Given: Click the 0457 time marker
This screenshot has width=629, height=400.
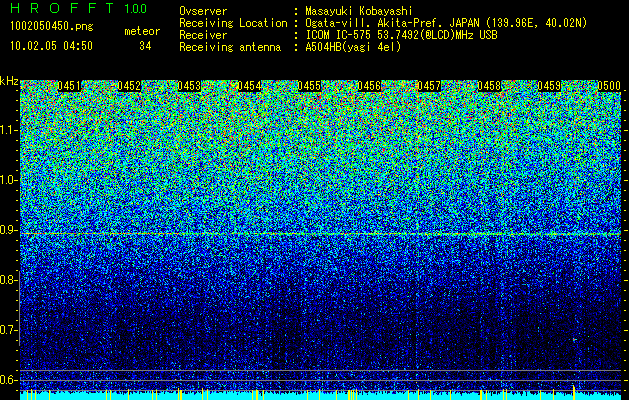Looking at the screenshot, I should pyautogui.click(x=429, y=86).
